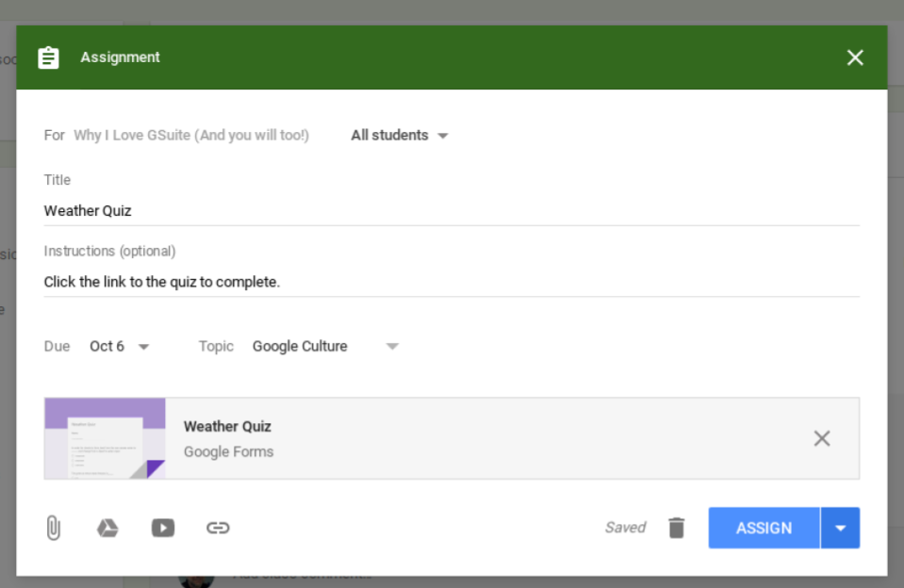Viewport: 904px width, 588px height.
Task: Click the ASSIGN button
Action: [764, 528]
